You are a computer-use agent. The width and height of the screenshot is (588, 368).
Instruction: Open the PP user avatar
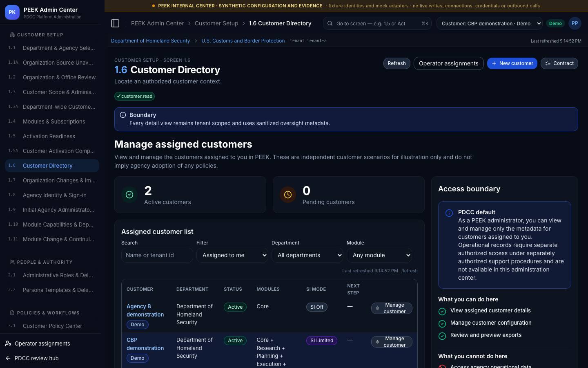click(x=575, y=23)
